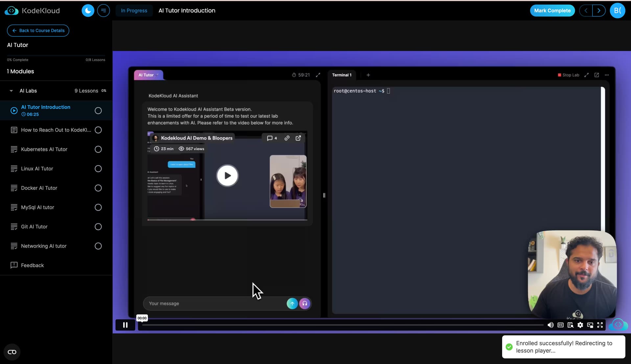This screenshot has width=631, height=364.
Task: Enter fullscreen video mode
Action: coord(600,325)
